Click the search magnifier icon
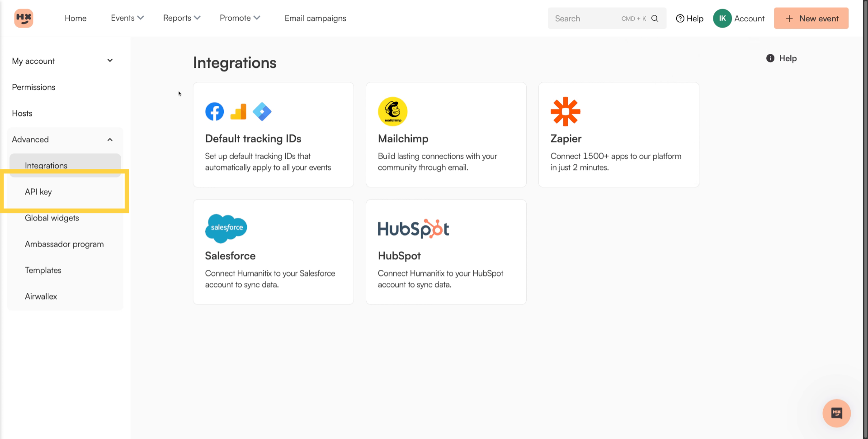 coord(655,19)
